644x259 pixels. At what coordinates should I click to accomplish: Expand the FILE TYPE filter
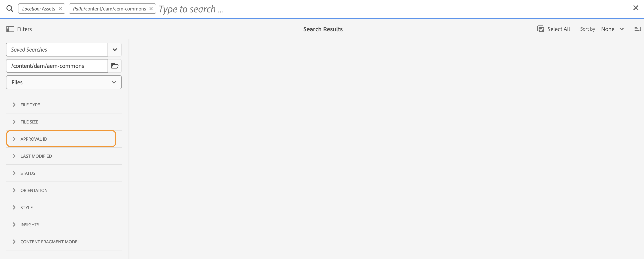click(x=64, y=105)
